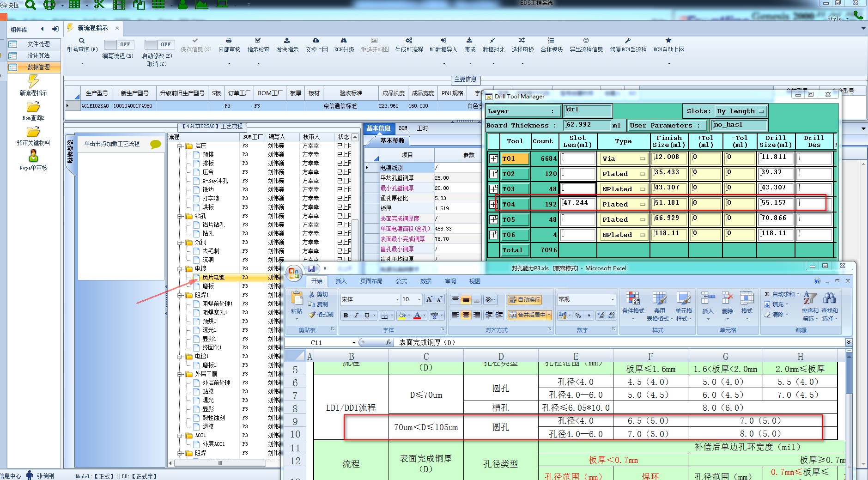
Task: Toggle Excel center alignment button
Action: point(466,315)
